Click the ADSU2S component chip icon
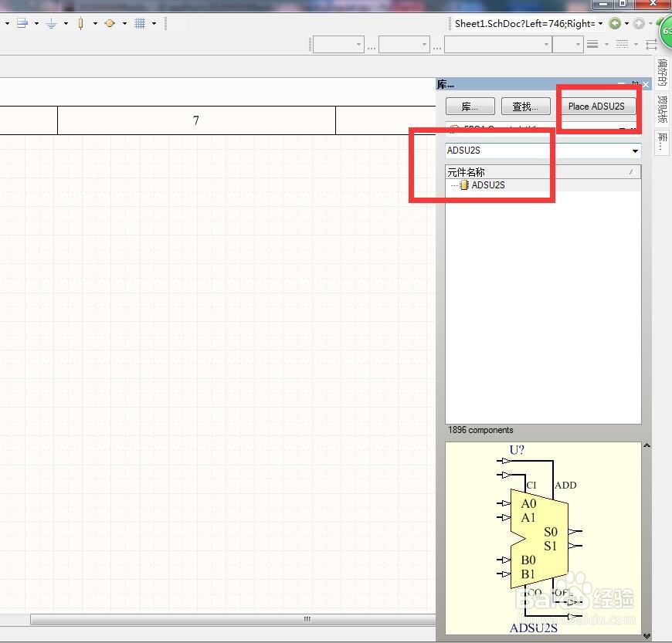672x643 pixels. (464, 185)
